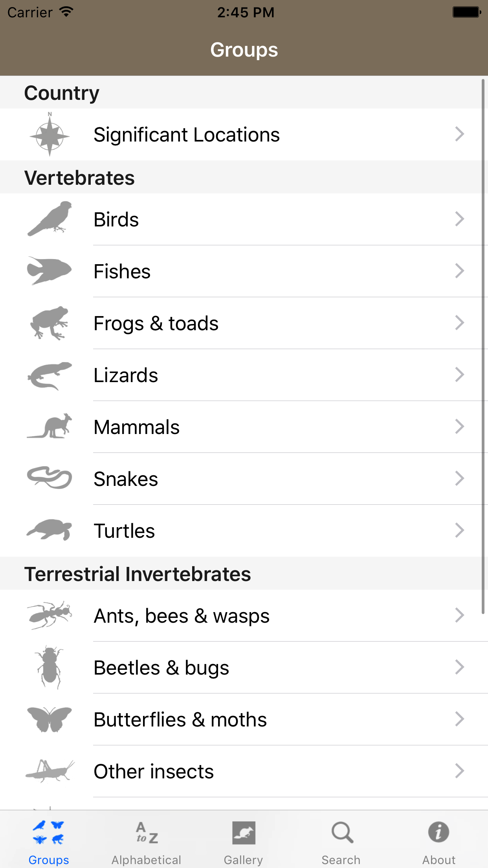Tap the compass icon for Significant Locations
The image size is (488, 868).
50,134
